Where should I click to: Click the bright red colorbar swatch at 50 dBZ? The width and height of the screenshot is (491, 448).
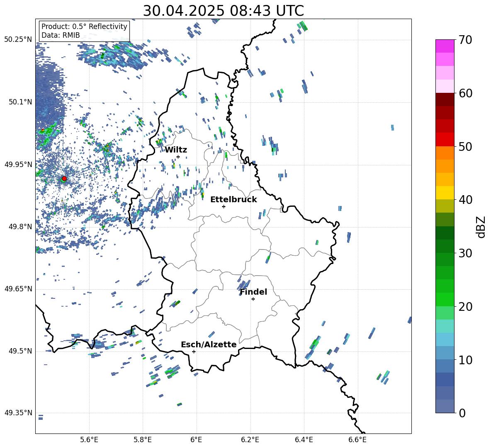point(445,140)
